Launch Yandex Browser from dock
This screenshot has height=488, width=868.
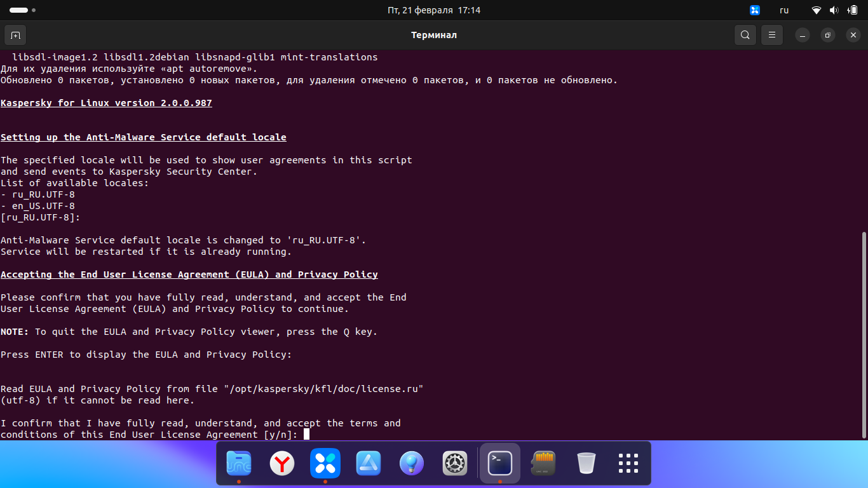pyautogui.click(x=282, y=463)
